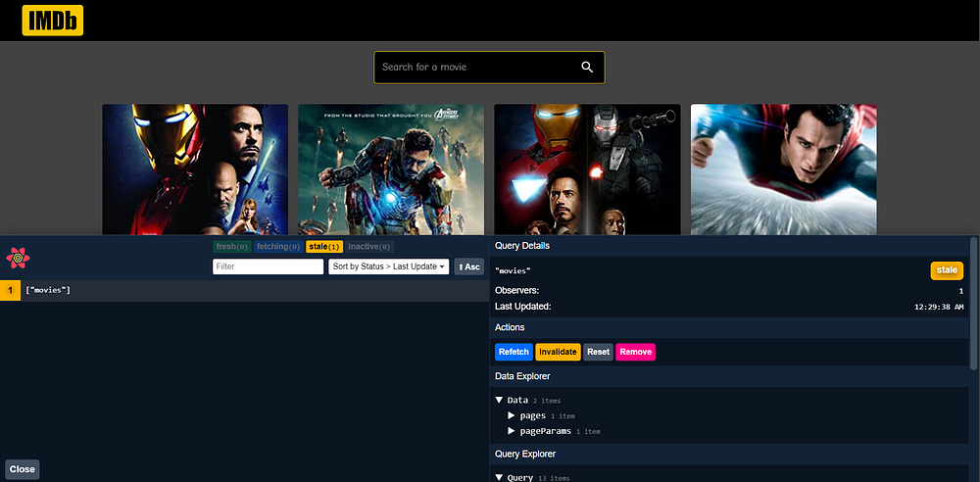Open the Sort by Status > Last Update dropdown

(x=389, y=266)
